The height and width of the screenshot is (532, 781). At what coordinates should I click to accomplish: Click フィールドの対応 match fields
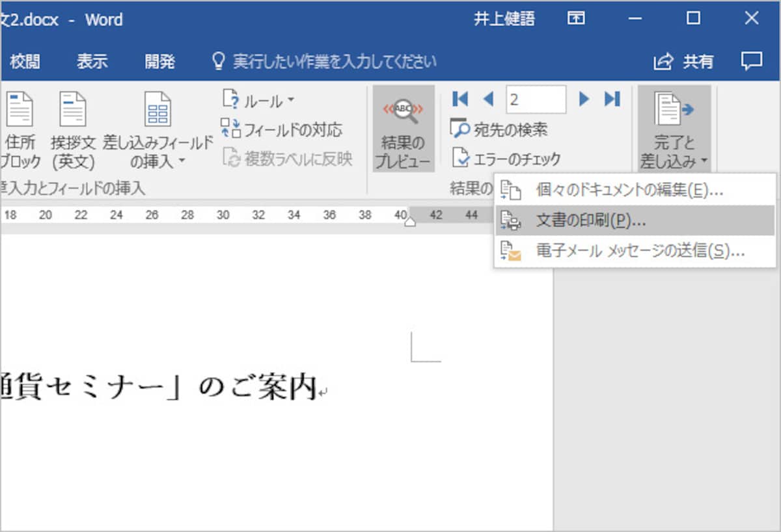[x=281, y=129]
